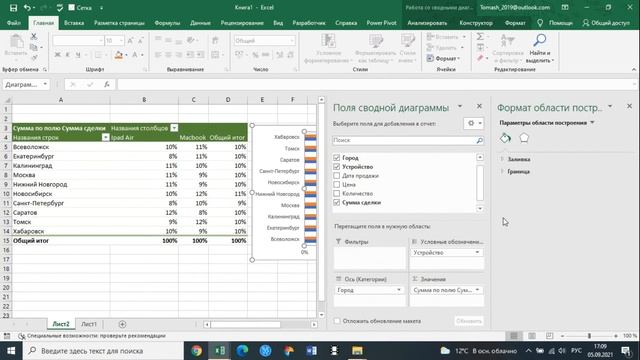Switch to Normal view icon
The image size is (640, 360).
514,336
